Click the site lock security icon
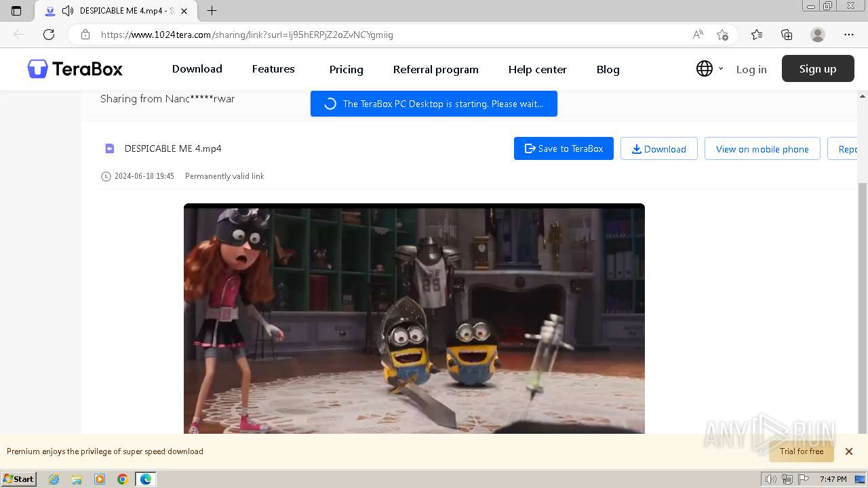Viewport: 868px width, 488px height. (x=85, y=35)
